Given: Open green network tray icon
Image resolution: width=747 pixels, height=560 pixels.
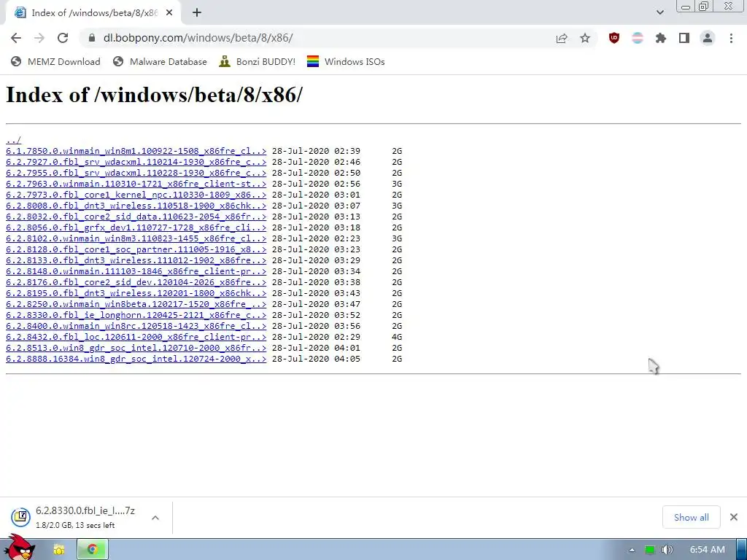Looking at the screenshot, I should 650,550.
